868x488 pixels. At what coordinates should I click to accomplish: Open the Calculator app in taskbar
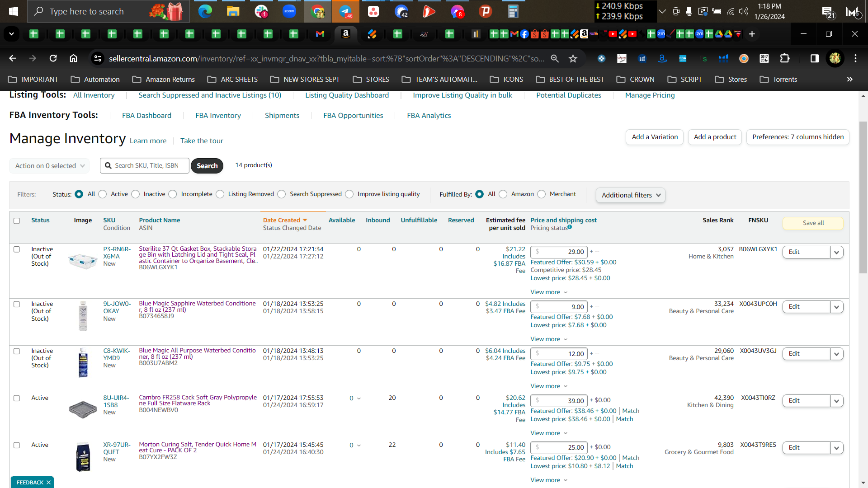(x=513, y=11)
